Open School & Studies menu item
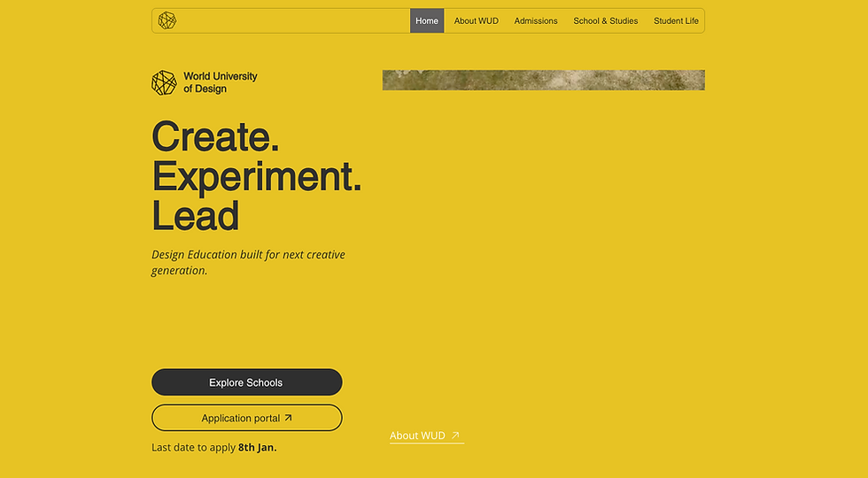The width and height of the screenshot is (868, 478). pyautogui.click(x=605, y=21)
